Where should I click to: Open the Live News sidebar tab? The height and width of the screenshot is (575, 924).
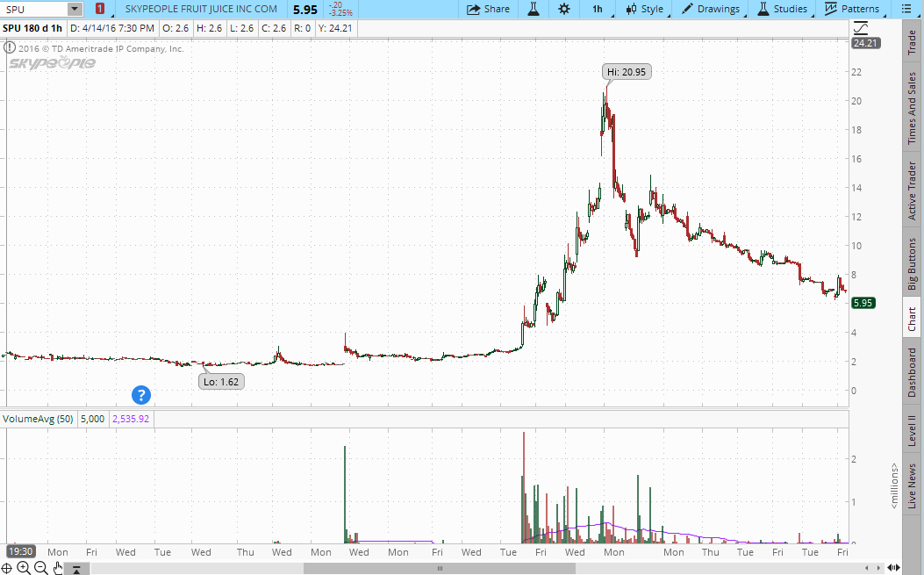912,485
